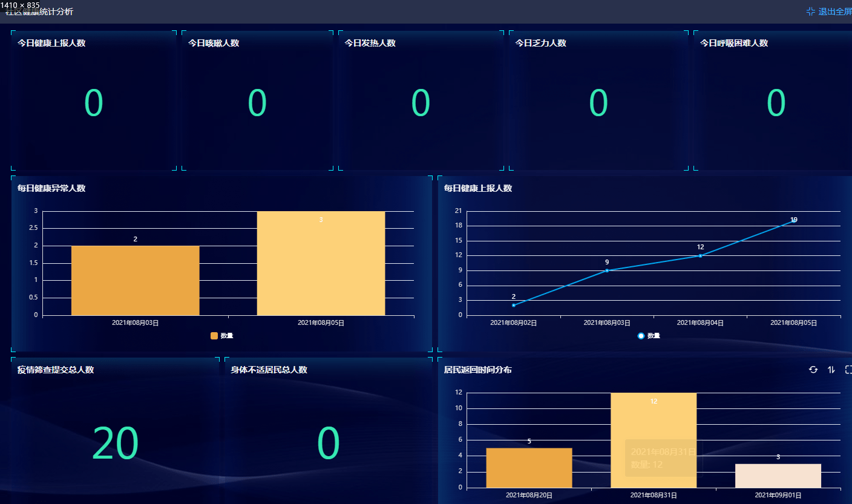Click the sort arrows icon on 居民返回时间分布
The height and width of the screenshot is (504, 852).
[831, 370]
